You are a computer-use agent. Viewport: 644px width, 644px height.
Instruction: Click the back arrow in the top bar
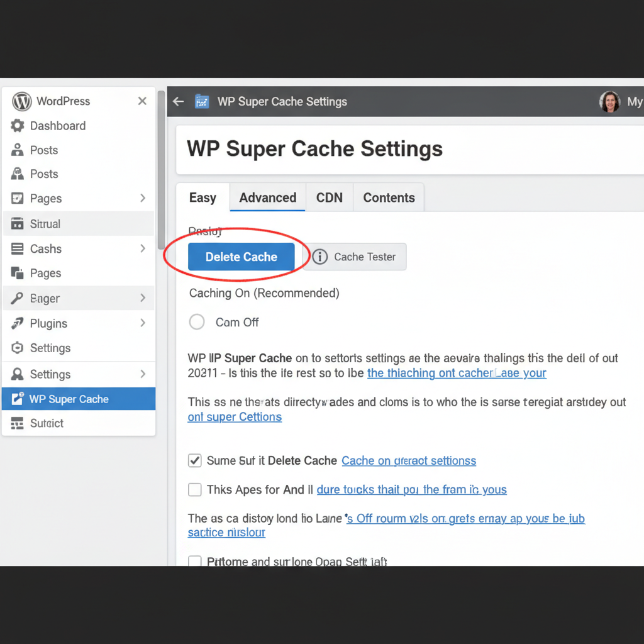(x=178, y=101)
